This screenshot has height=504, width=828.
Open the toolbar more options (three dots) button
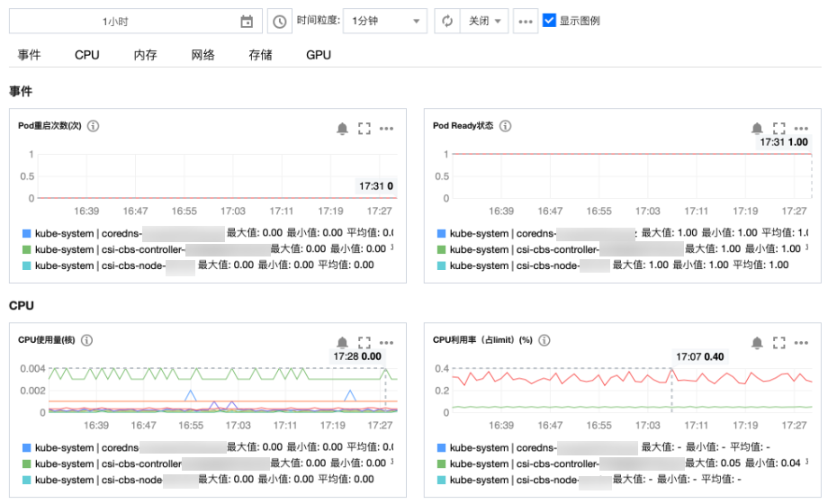coord(526,22)
